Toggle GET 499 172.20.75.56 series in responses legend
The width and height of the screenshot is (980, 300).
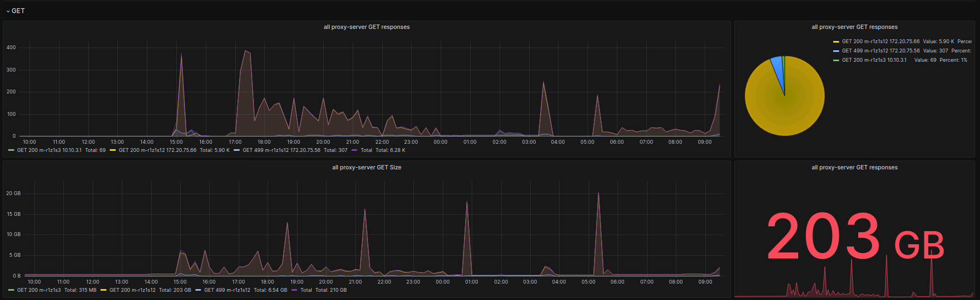click(281, 150)
